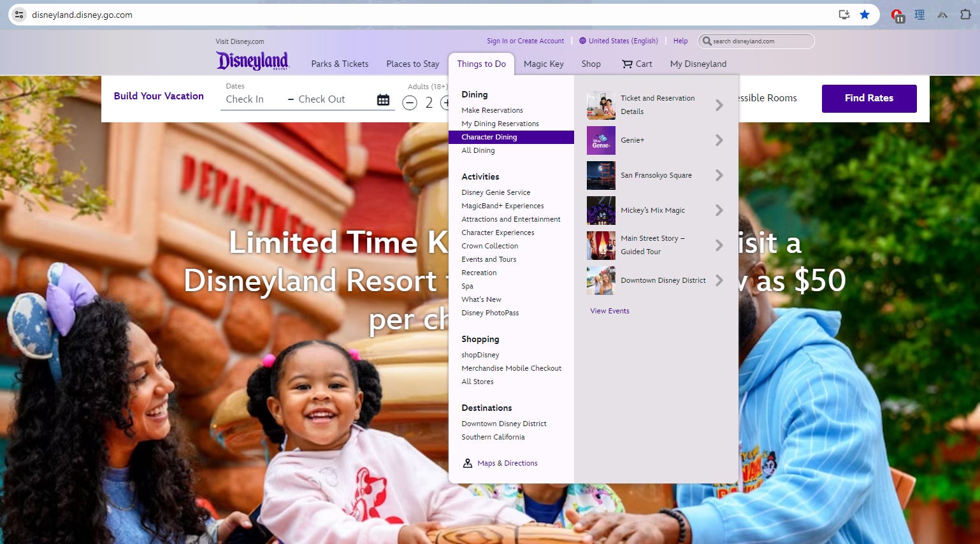The image size is (980, 544).
Task: Click the search magnifier icon
Action: click(x=707, y=41)
